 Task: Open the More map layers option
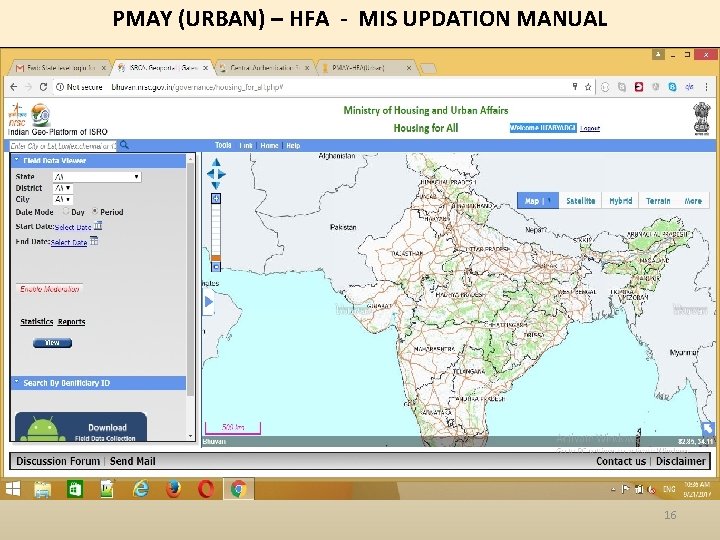click(x=693, y=201)
